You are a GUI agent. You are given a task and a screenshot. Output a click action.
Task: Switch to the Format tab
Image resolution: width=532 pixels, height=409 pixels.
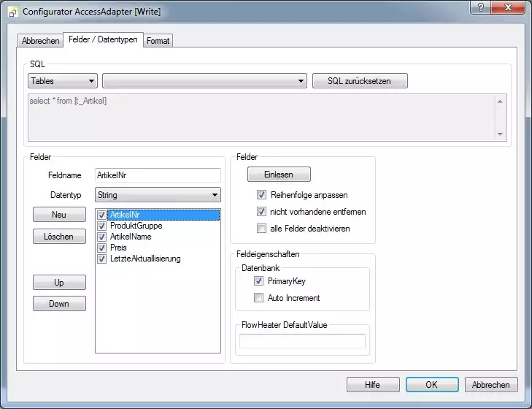click(x=158, y=41)
